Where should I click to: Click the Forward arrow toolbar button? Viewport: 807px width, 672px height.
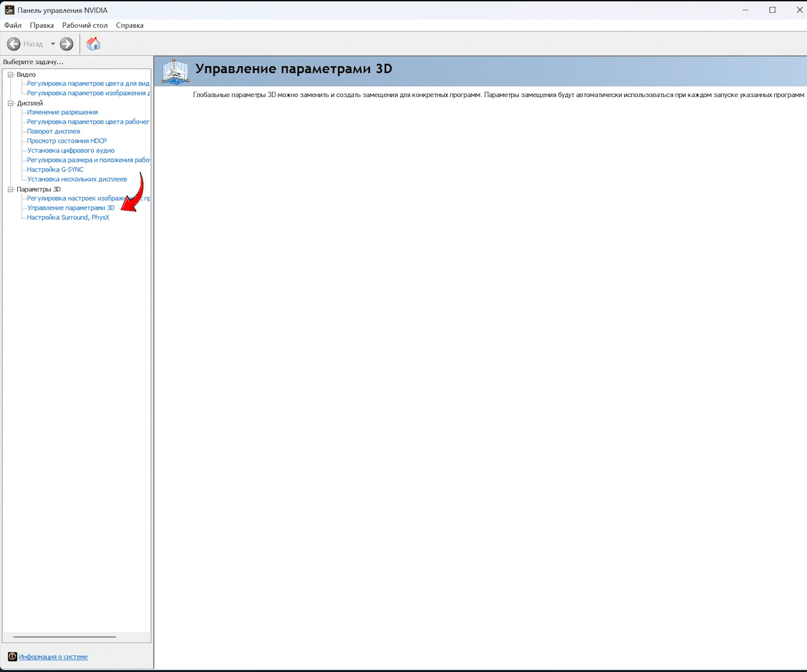pyautogui.click(x=66, y=44)
